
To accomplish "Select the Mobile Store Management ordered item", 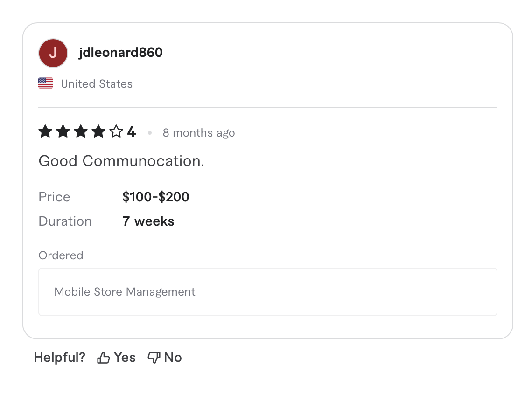I will [x=125, y=291].
